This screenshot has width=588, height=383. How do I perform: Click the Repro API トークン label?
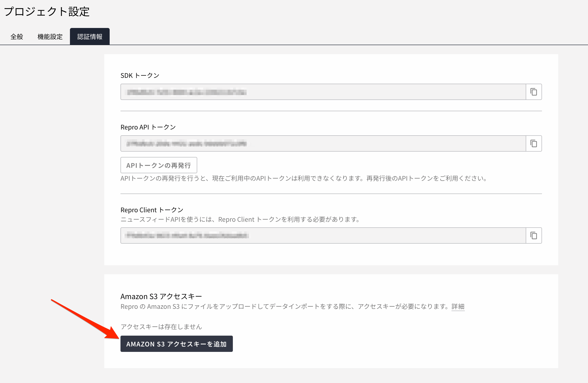click(x=148, y=127)
